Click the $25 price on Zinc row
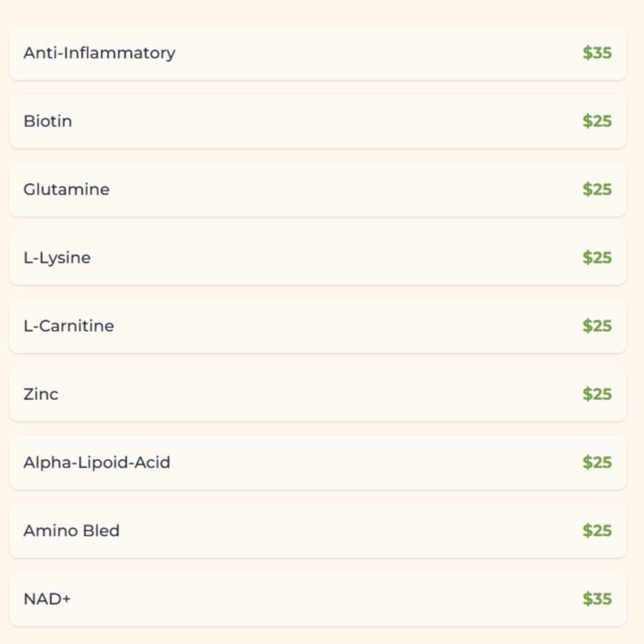The image size is (644, 644). [x=597, y=394]
